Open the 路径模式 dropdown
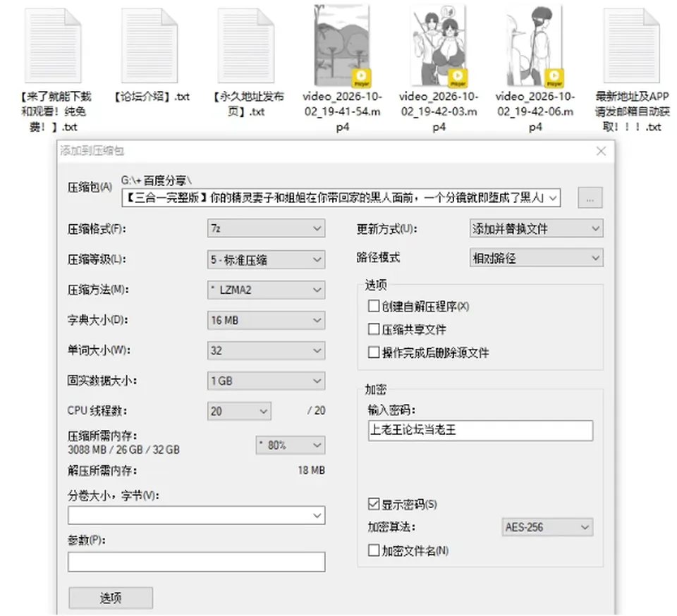This screenshot has width=677, height=616. click(x=536, y=258)
